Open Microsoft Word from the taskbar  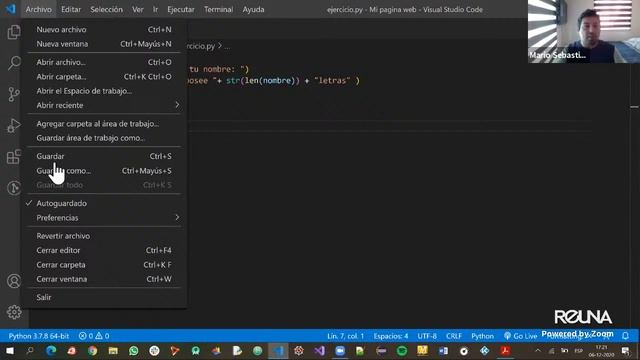pyautogui.click(x=443, y=351)
